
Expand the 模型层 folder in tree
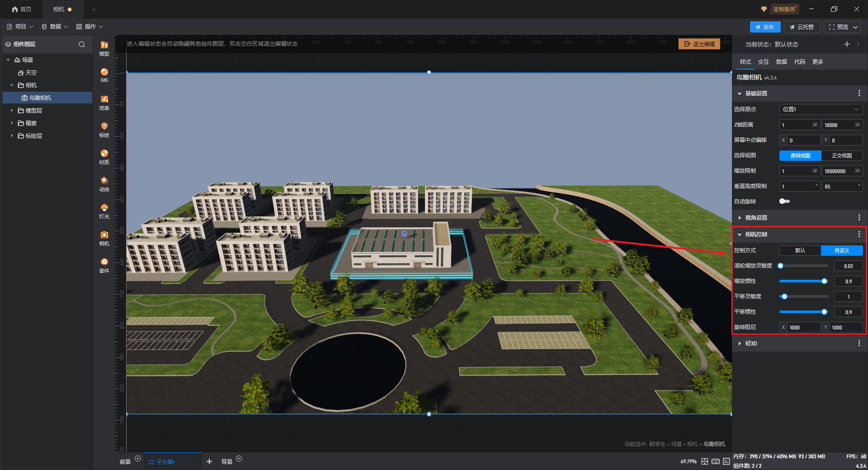tap(12, 110)
